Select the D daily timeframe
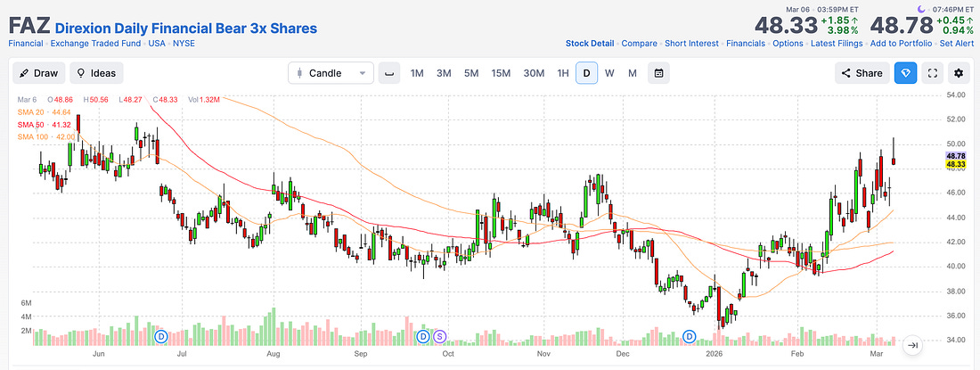 tap(586, 73)
